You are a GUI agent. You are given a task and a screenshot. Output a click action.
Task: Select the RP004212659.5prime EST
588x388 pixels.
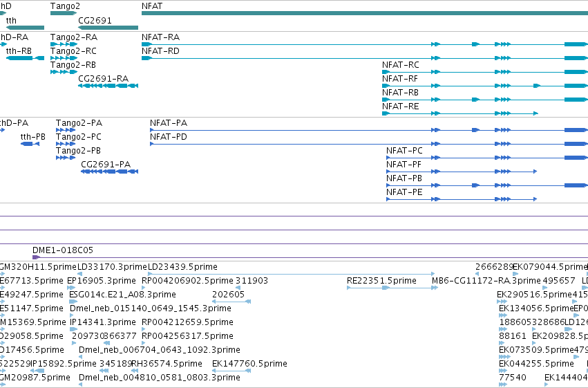[x=144, y=329]
